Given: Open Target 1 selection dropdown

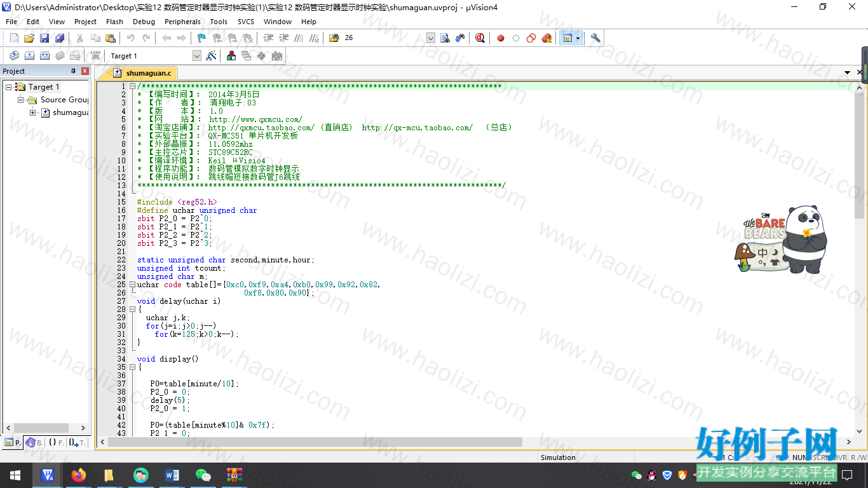Looking at the screenshot, I should tap(197, 56).
